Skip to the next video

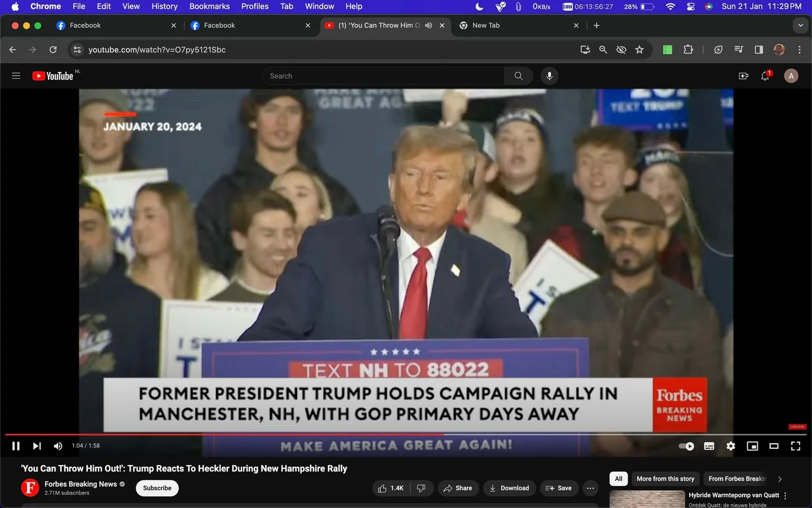(x=36, y=446)
